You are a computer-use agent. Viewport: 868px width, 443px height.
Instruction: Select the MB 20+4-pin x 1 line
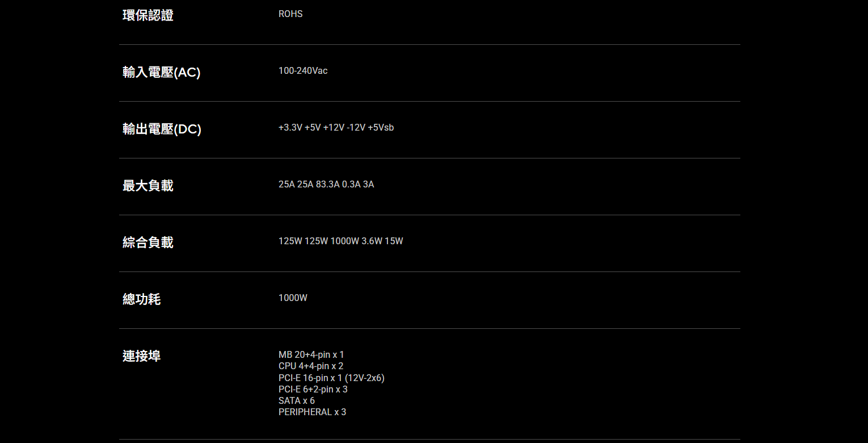click(311, 355)
